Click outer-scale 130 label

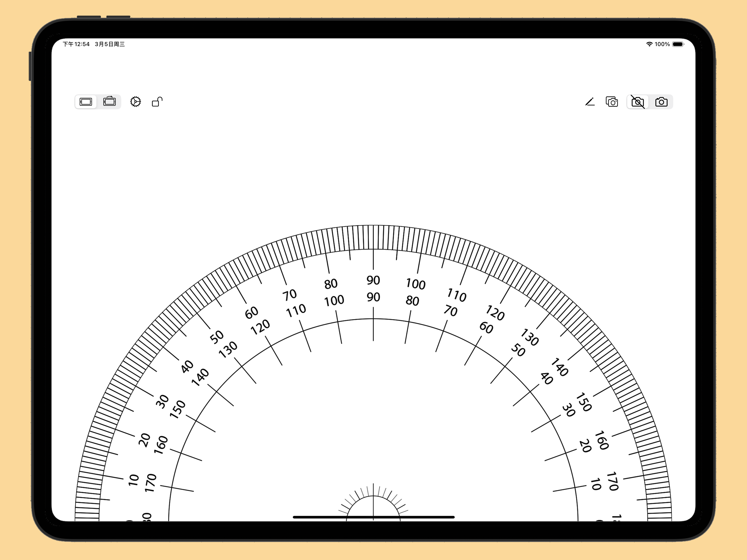530,337
